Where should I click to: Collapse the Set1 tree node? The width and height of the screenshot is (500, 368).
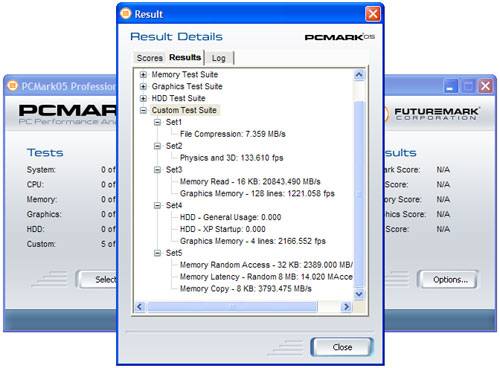click(x=157, y=122)
